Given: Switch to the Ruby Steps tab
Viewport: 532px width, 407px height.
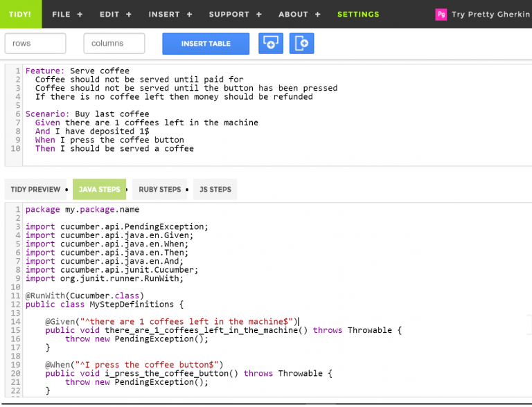Looking at the screenshot, I should tap(160, 189).
